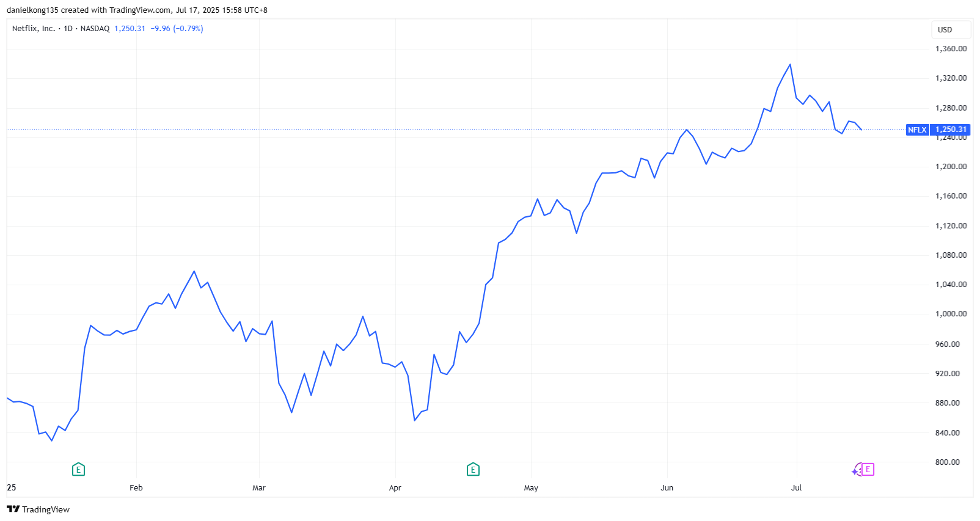Click the Apr label on time axis
Viewport: 980px width, 521px height.
point(395,488)
